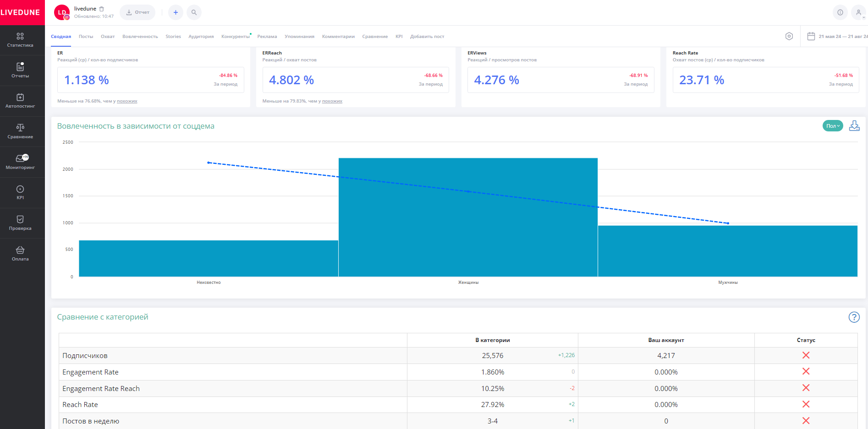Open the hexagon settings icon
This screenshot has height=429, width=868.
[x=789, y=36]
